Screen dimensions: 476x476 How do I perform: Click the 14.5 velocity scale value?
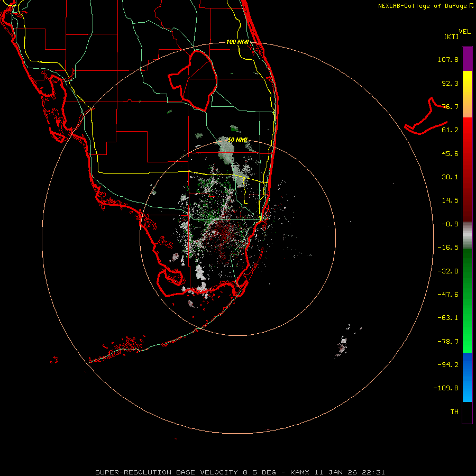pyautogui.click(x=450, y=200)
